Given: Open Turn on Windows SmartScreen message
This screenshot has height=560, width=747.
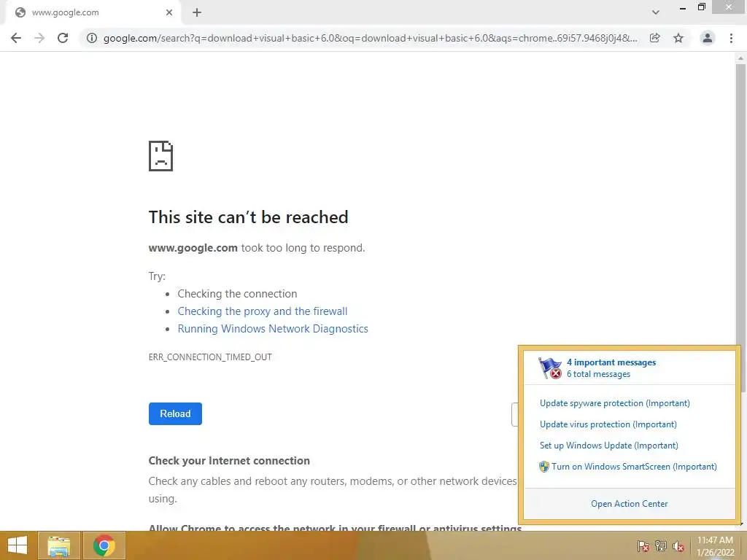Looking at the screenshot, I should point(634,467).
